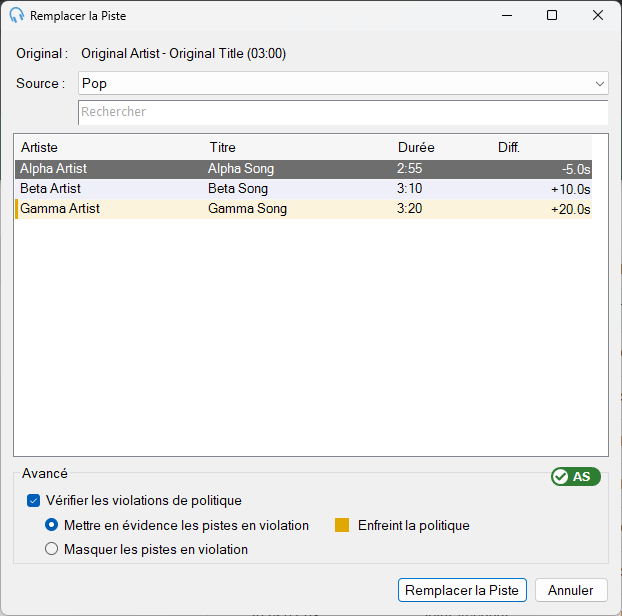Maximize the Remplacer la Piste window
The image size is (622, 616).
click(x=552, y=15)
